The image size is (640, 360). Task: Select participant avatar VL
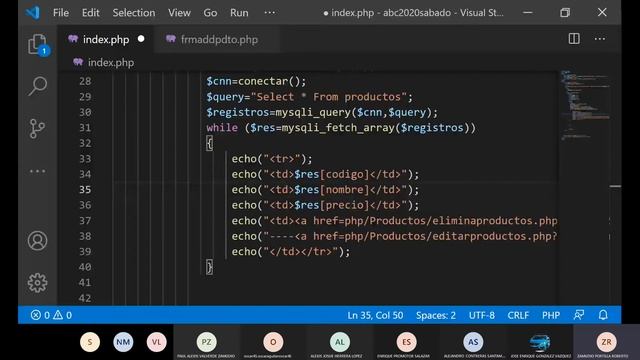[157, 342]
